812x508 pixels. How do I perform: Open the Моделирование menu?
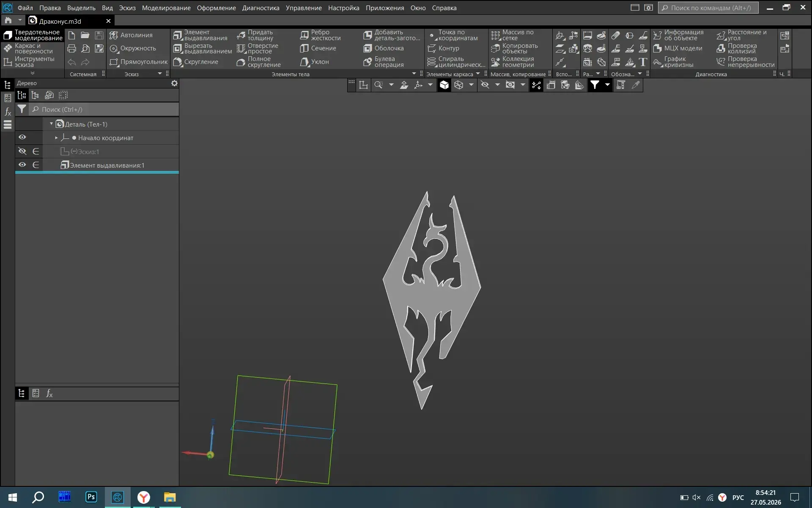pyautogui.click(x=166, y=8)
